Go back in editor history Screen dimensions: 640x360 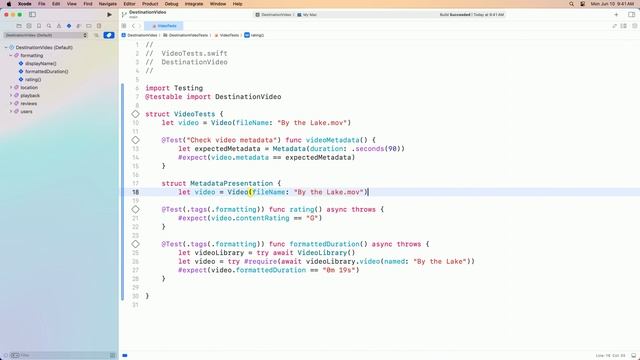(x=133, y=26)
